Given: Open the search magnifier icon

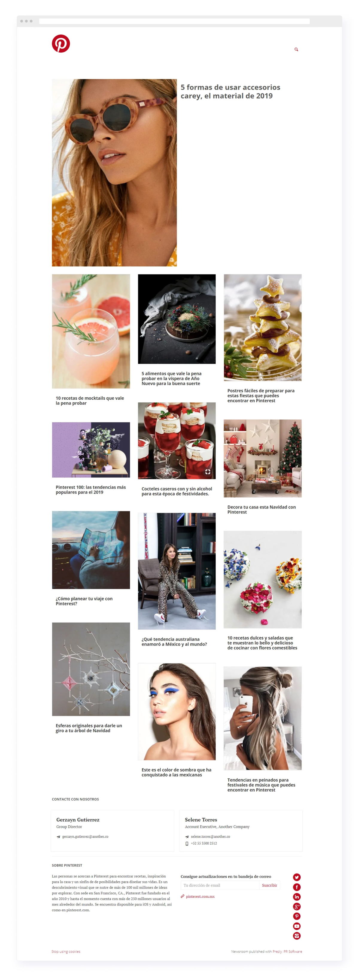Looking at the screenshot, I should click(x=296, y=49).
